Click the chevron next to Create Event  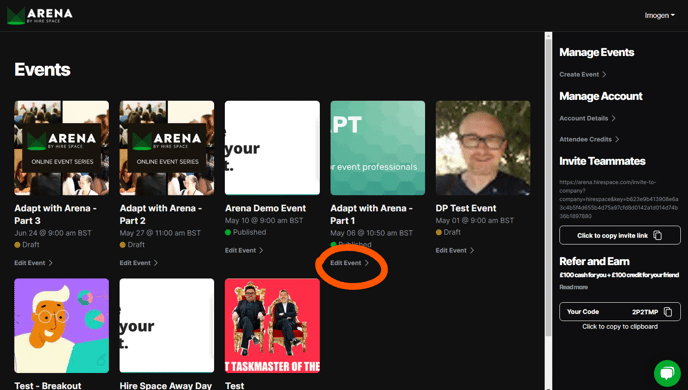[604, 75]
